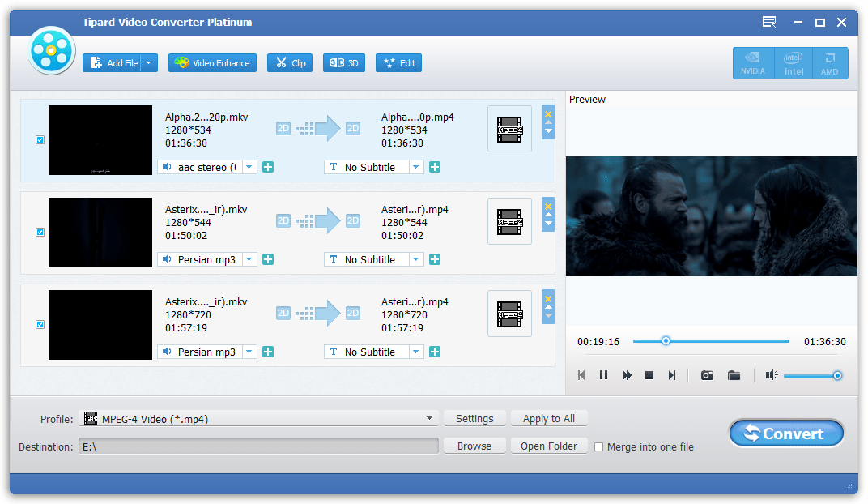
Task: Add audio track to 1280*720 Asterix file
Action: 268,352
